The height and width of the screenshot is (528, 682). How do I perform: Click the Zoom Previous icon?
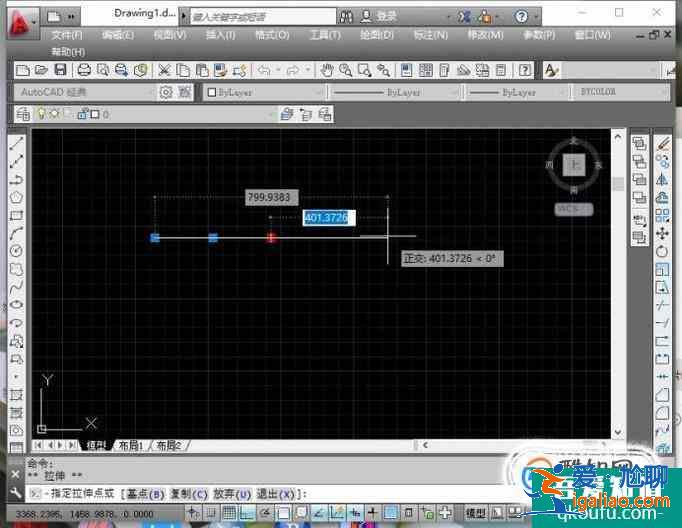pos(383,70)
